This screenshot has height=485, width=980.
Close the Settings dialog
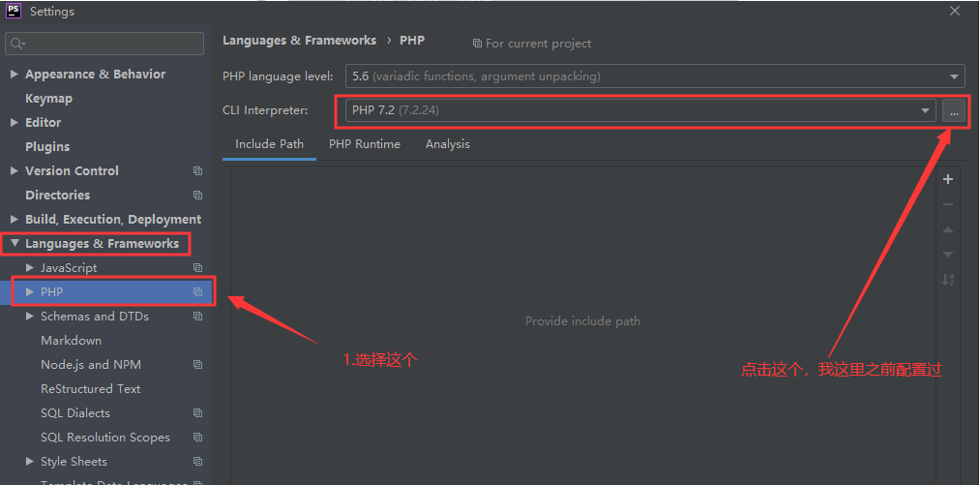click(x=955, y=11)
